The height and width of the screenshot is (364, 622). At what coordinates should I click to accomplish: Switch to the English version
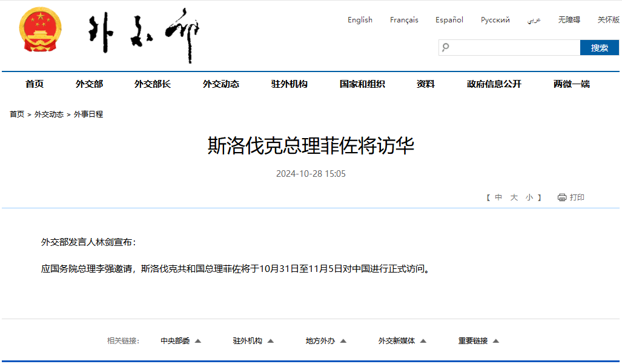point(360,20)
